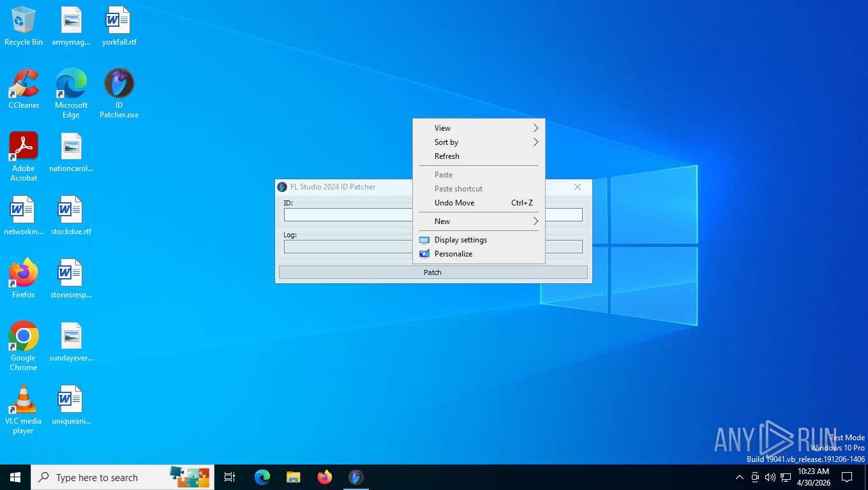Switch to ID Patcher taskbar button
Viewport: 868px width, 490px height.
click(356, 477)
